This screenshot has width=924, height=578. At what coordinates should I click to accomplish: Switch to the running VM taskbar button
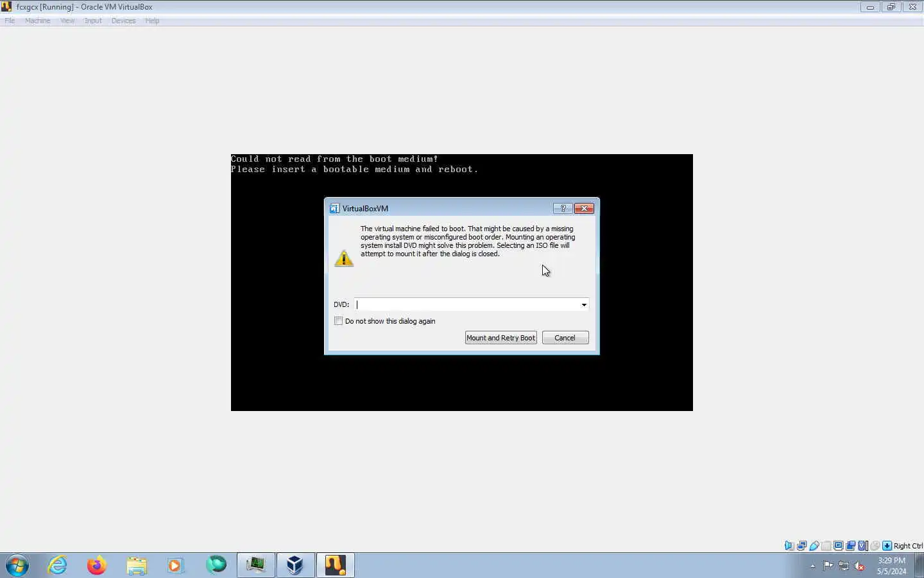[x=335, y=565]
